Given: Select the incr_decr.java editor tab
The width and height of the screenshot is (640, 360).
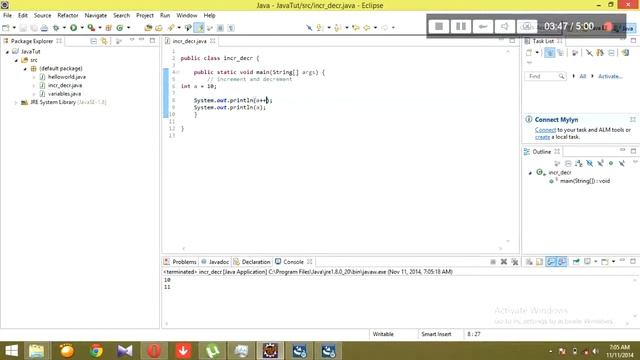Looking at the screenshot, I should click(189, 41).
